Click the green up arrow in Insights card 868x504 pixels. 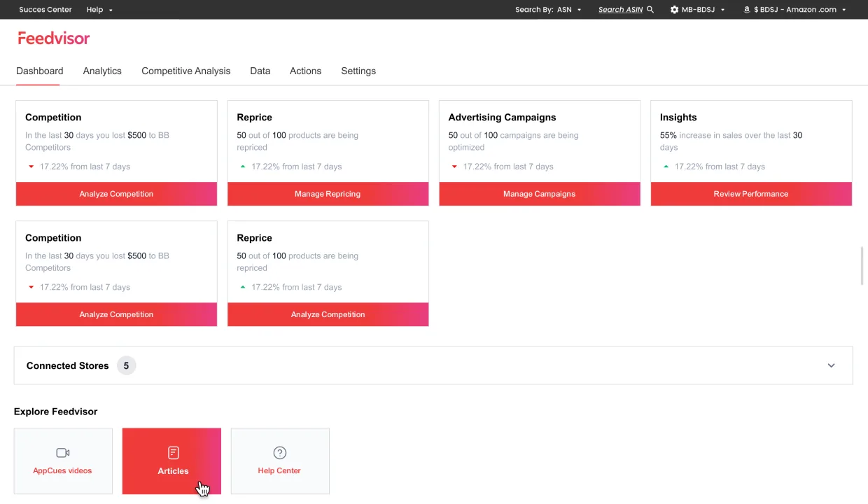click(666, 167)
